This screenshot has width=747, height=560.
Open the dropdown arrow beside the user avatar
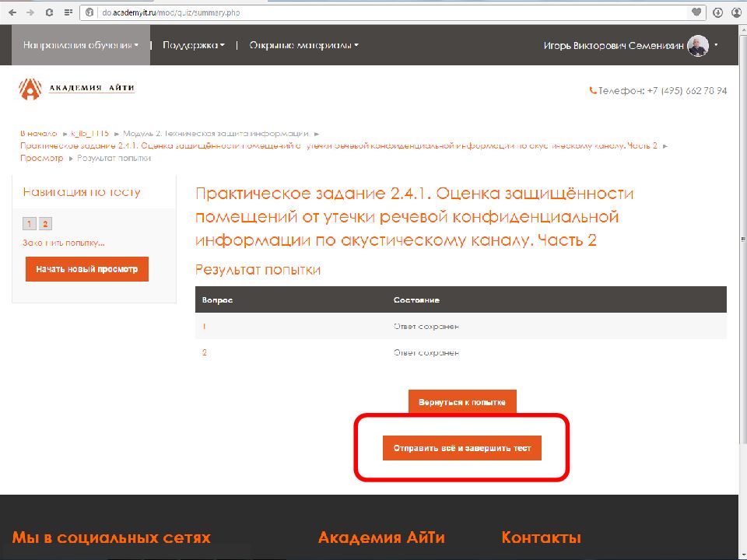tap(717, 45)
